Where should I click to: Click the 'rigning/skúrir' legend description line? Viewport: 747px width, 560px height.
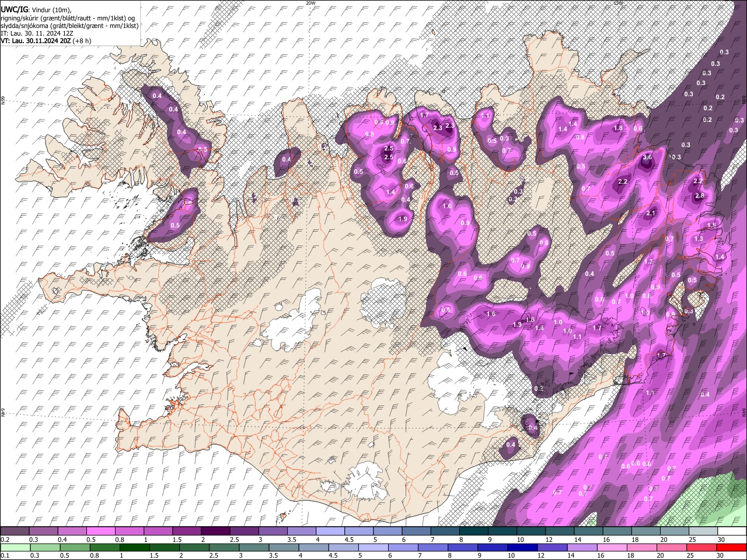click(x=68, y=18)
